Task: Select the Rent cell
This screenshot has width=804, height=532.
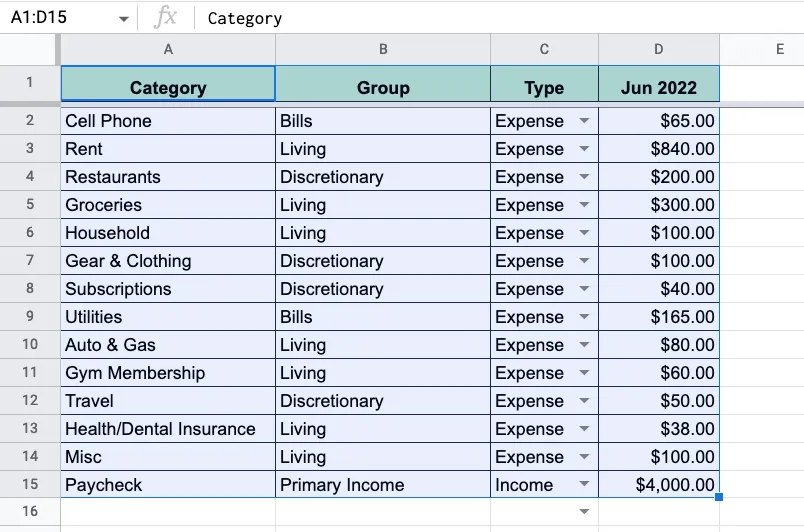Action: [168, 149]
